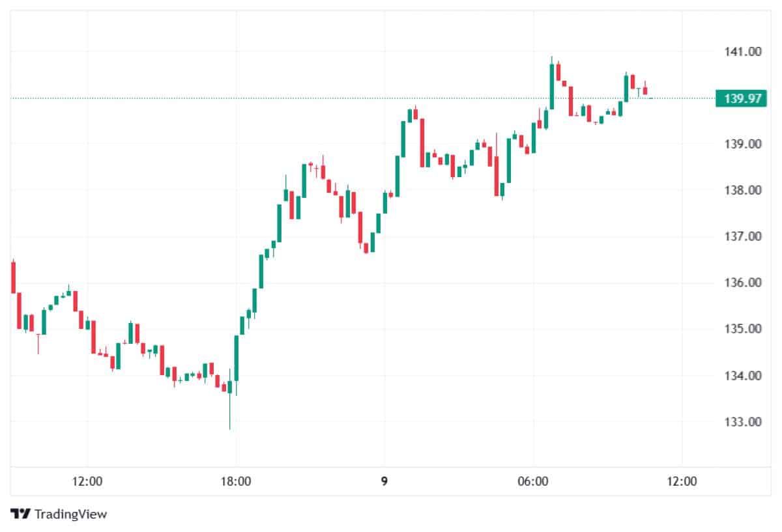
Task: Open the TradingView text link
Action: pyautogui.click(x=70, y=514)
